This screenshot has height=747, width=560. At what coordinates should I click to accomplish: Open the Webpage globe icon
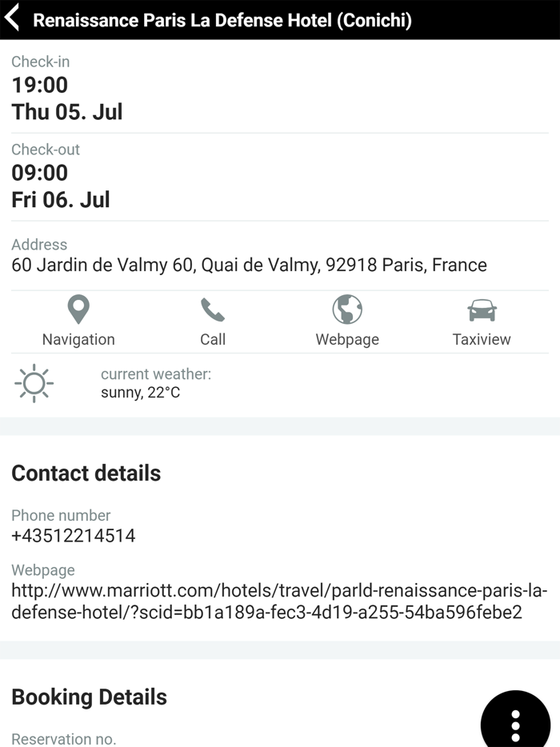point(347,310)
